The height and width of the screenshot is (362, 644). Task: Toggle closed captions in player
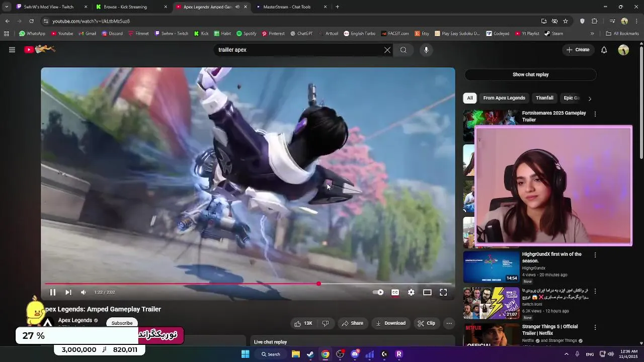tap(395, 292)
